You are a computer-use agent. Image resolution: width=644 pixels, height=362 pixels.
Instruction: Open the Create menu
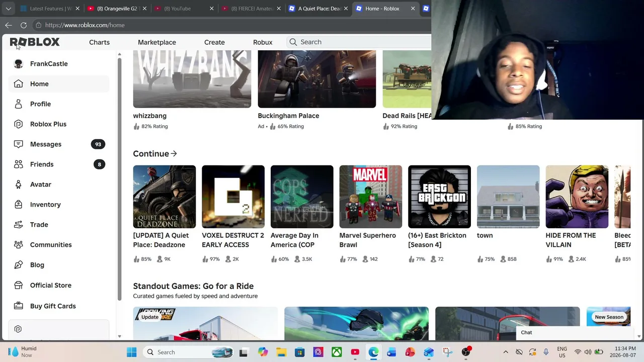point(214,42)
